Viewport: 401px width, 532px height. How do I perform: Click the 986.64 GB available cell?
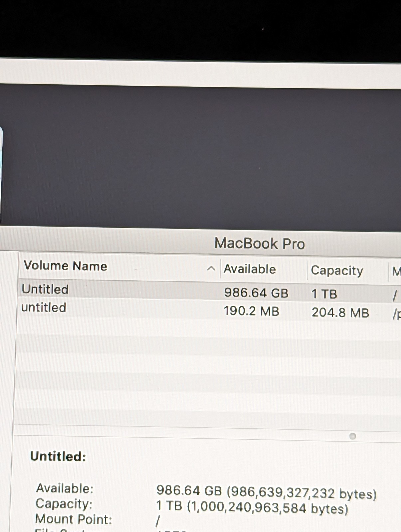(256, 293)
